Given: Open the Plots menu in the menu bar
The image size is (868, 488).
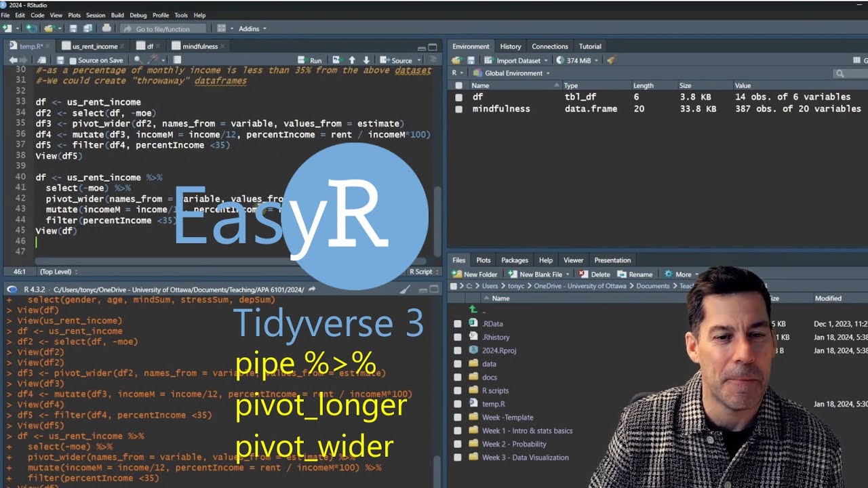Looking at the screenshot, I should [74, 15].
